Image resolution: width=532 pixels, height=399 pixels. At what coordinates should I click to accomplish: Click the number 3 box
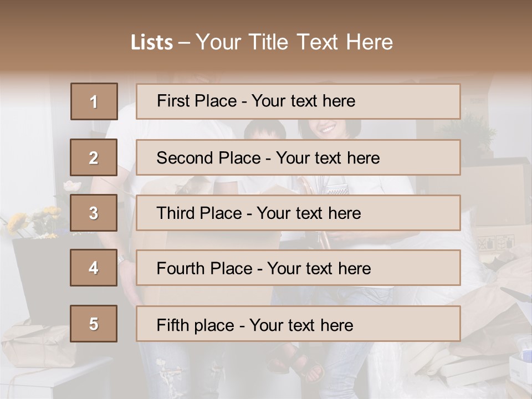click(94, 213)
